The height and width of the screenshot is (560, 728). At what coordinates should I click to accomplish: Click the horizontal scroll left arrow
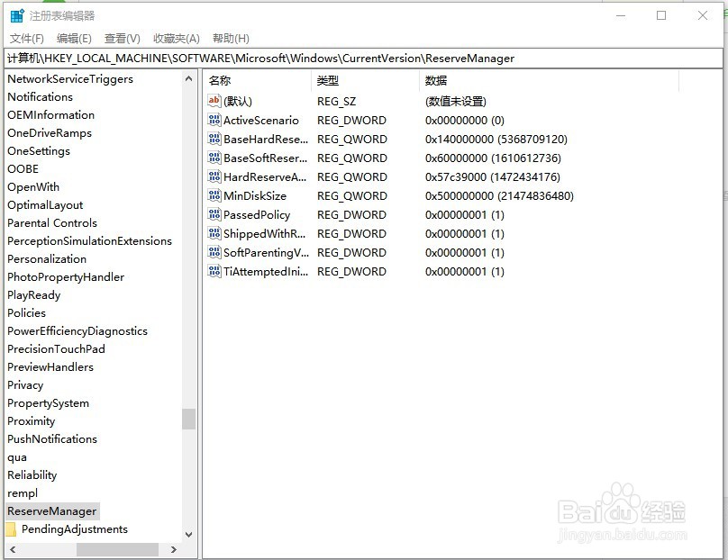[13, 550]
